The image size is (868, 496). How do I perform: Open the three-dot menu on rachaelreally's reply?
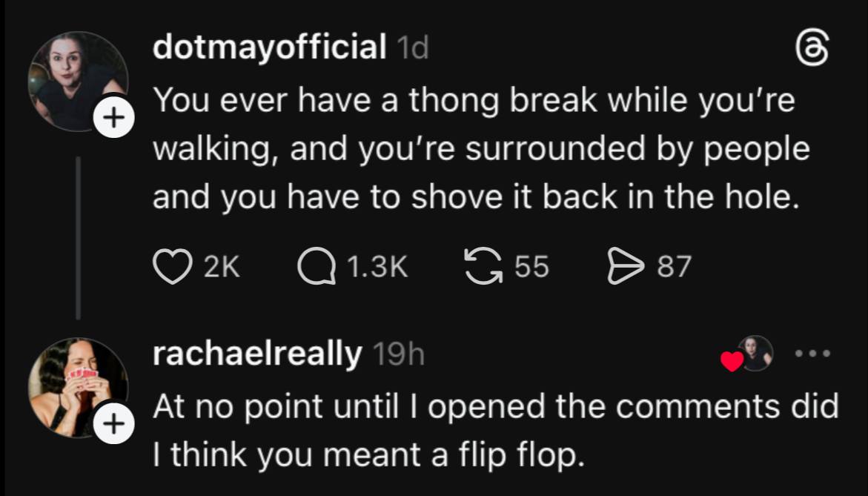point(813,353)
